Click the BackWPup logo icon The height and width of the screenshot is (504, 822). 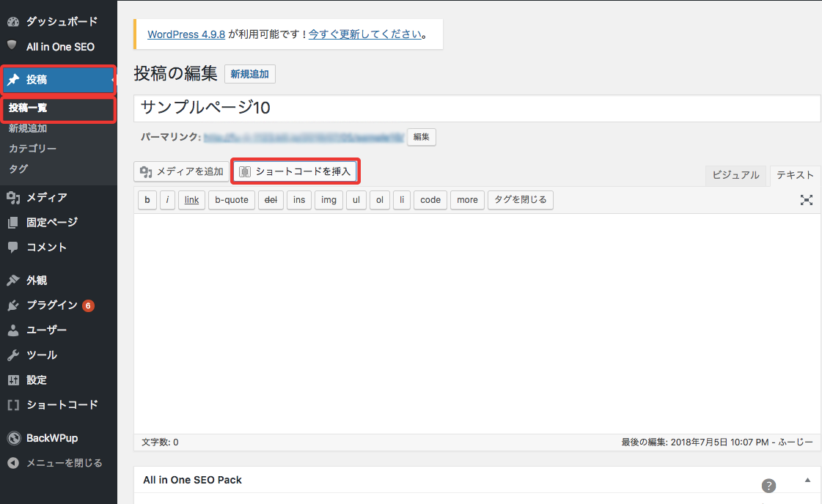tap(13, 438)
